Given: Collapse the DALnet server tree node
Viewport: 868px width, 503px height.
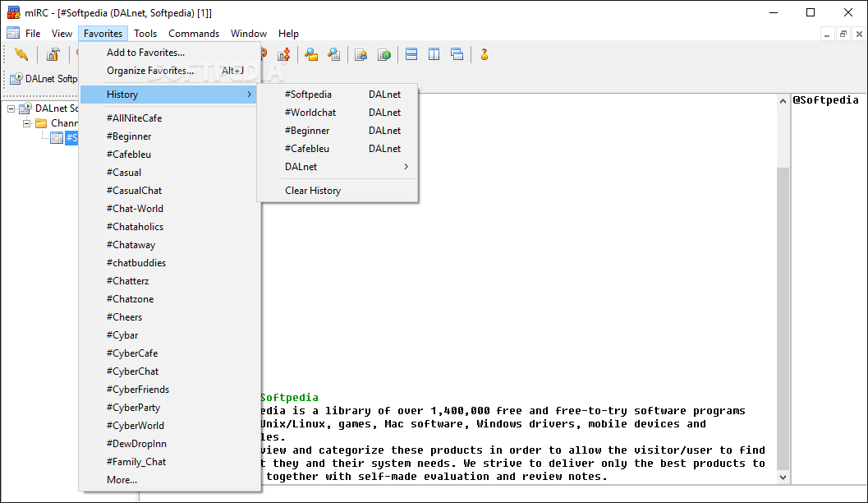Looking at the screenshot, I should click(x=11, y=108).
